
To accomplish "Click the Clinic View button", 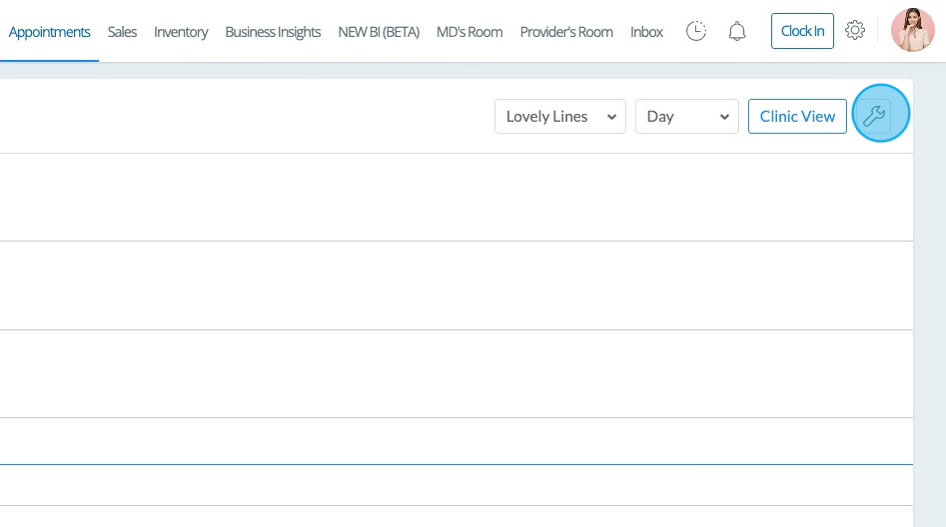I will click(x=797, y=116).
